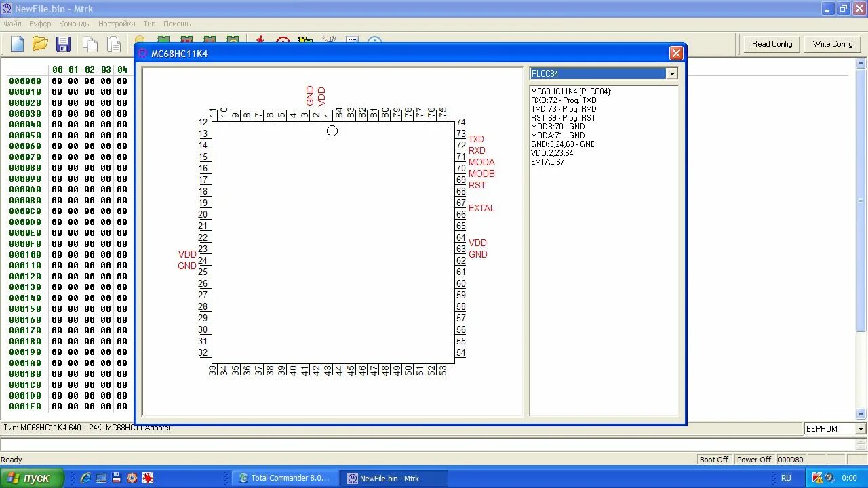Click the 'VDD:2,23,64' line
The image size is (868, 488).
pyautogui.click(x=552, y=153)
